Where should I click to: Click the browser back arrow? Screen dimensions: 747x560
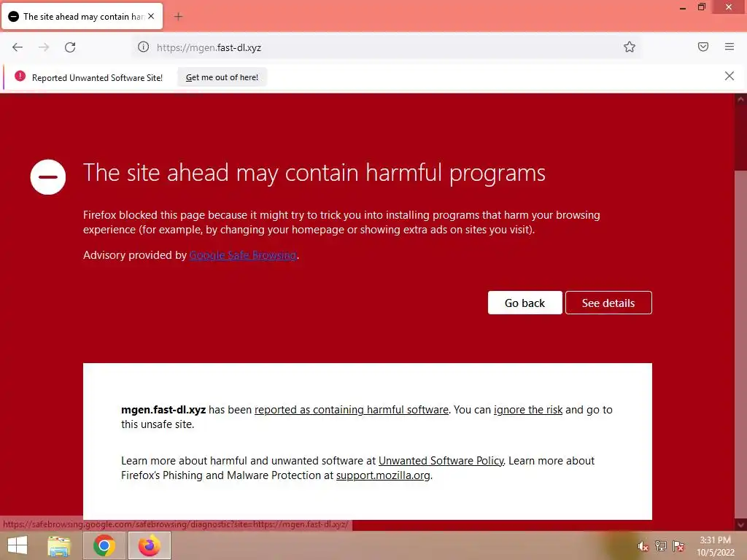(18, 47)
